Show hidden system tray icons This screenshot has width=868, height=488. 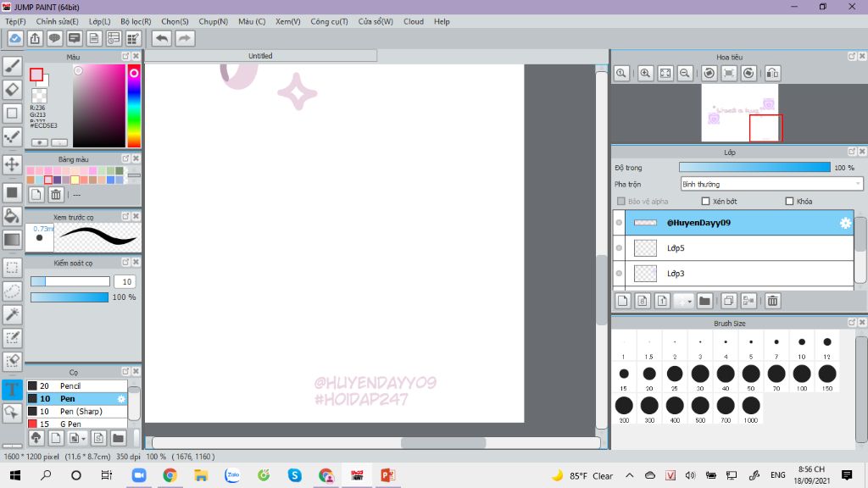[630, 475]
